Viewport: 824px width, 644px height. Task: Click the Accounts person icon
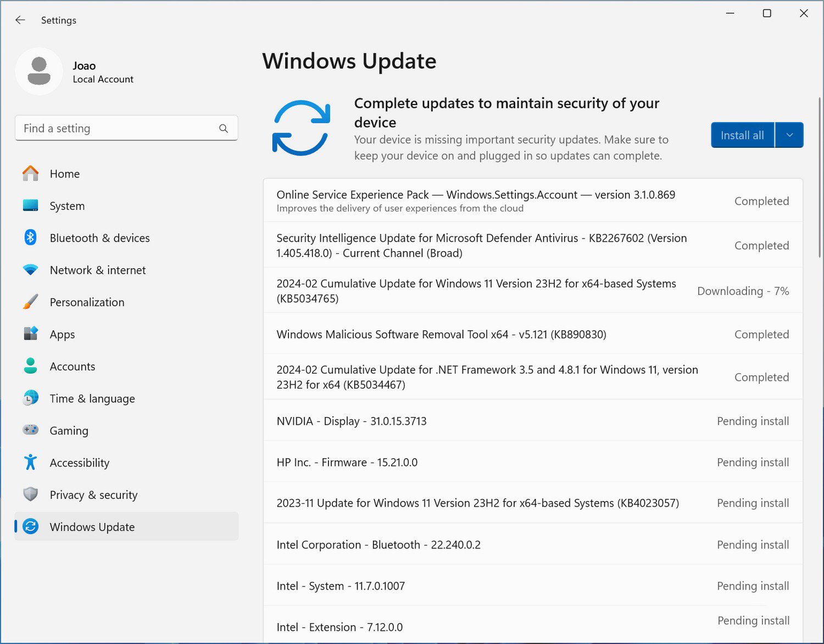pos(31,366)
